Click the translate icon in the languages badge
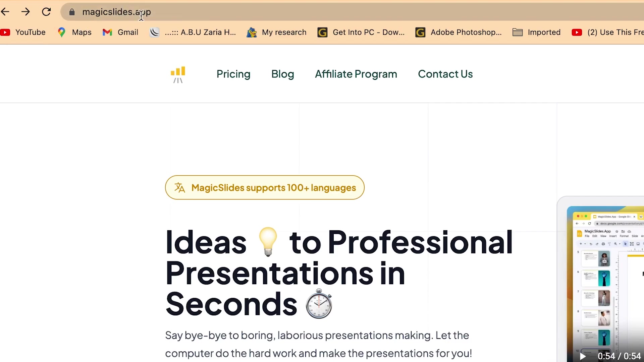Image resolution: width=644 pixels, height=362 pixels. (x=180, y=188)
